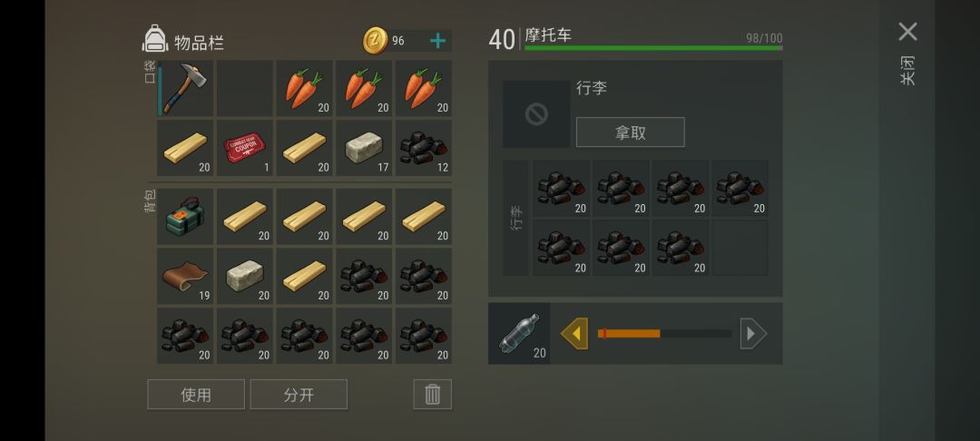Click the trash can delete icon
Image resolution: width=980 pixels, height=441 pixels.
pos(433,394)
